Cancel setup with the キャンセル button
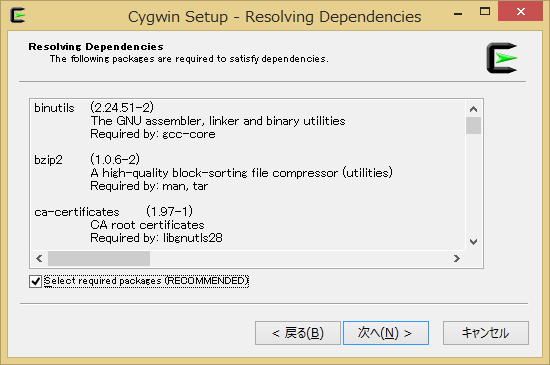This screenshot has height=365, width=550. tap(486, 333)
